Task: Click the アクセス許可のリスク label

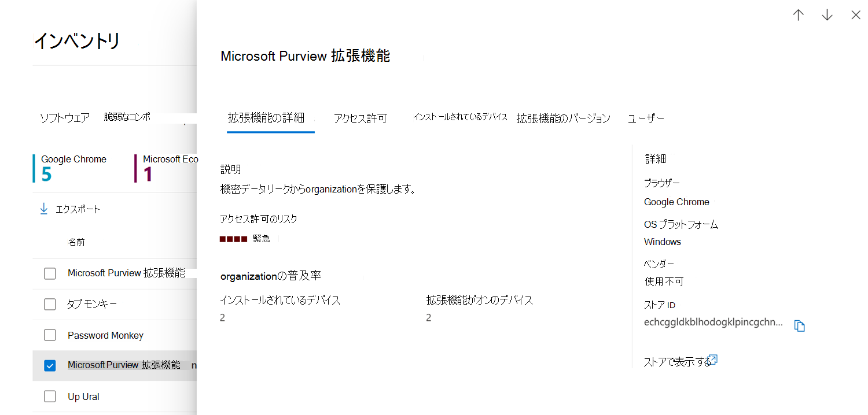Action: [x=259, y=219]
